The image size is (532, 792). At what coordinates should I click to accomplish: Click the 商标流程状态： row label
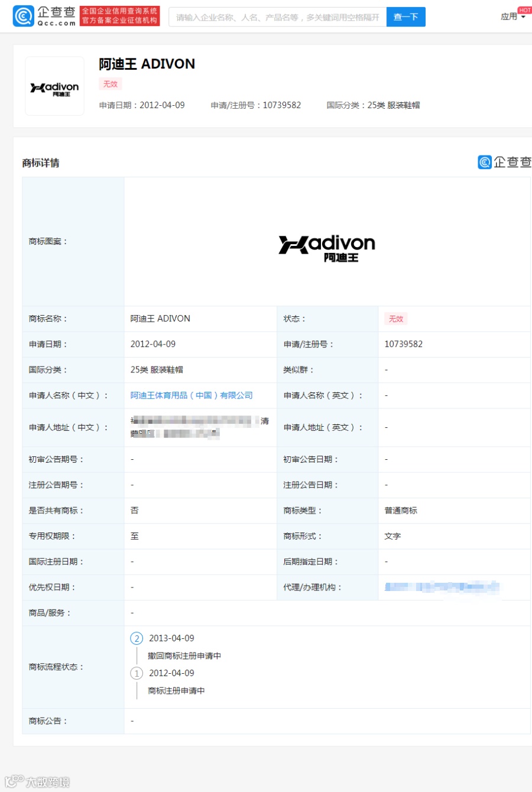[56, 667]
